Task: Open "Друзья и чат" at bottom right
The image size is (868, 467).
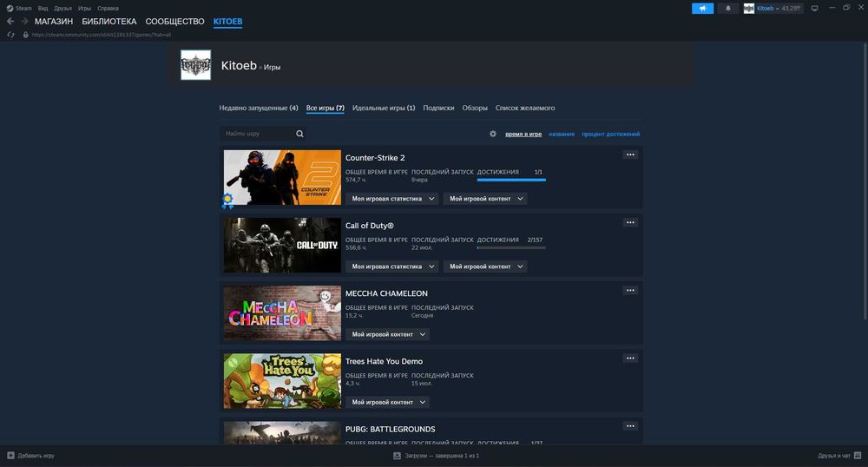Action: 839,456
